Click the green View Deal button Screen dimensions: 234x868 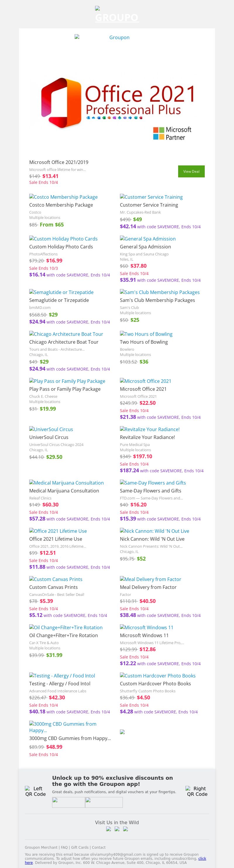[191, 171]
